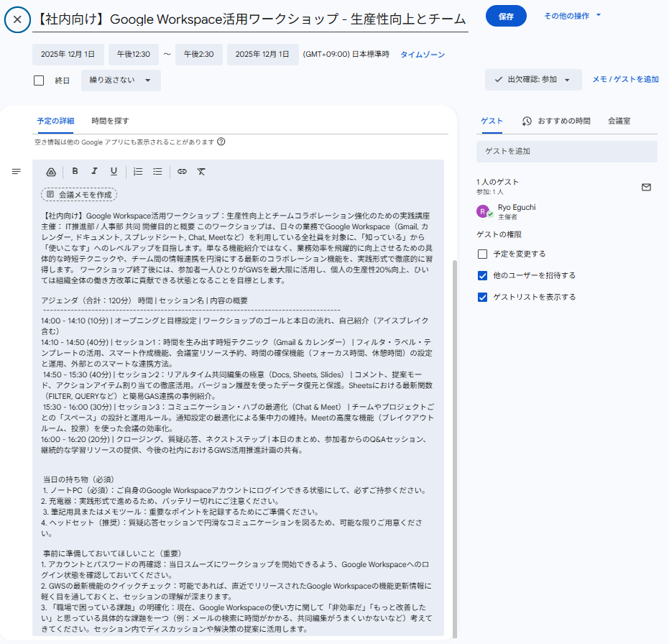Uncheck 他のユーザーを招待する permission
The height and width of the screenshot is (644, 669).
coord(483,275)
